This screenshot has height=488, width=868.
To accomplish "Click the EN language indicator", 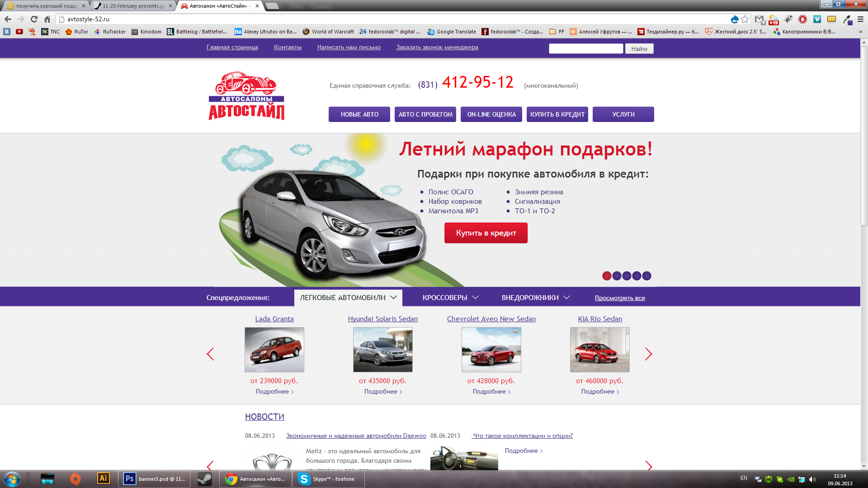I will [744, 478].
